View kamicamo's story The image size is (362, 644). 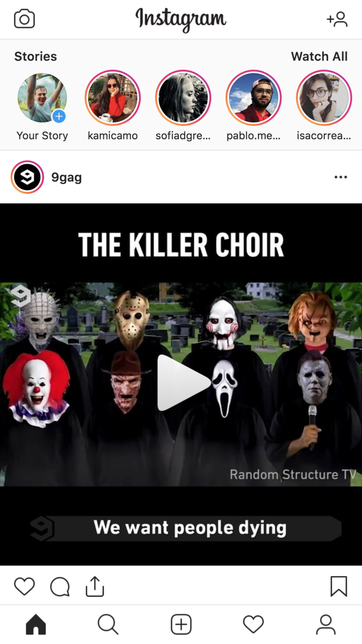coord(113,98)
